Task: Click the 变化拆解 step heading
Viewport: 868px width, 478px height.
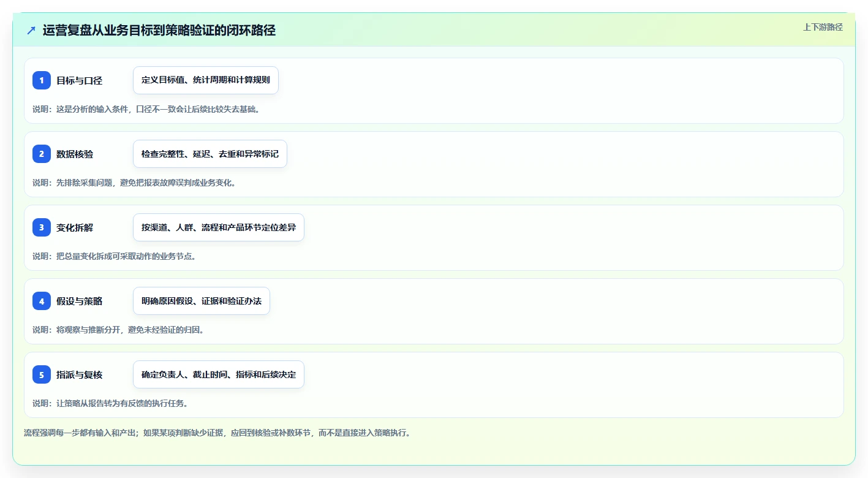Action: pos(75,227)
